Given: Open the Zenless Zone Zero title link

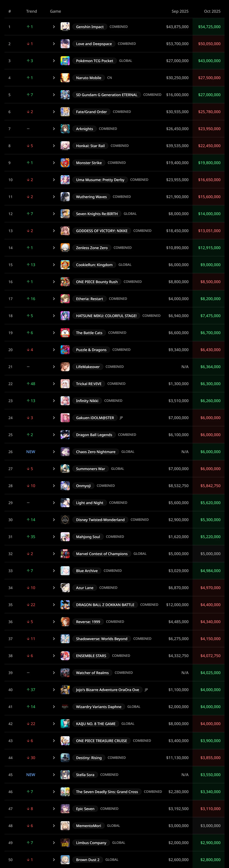Looking at the screenshot, I should 92,248.
